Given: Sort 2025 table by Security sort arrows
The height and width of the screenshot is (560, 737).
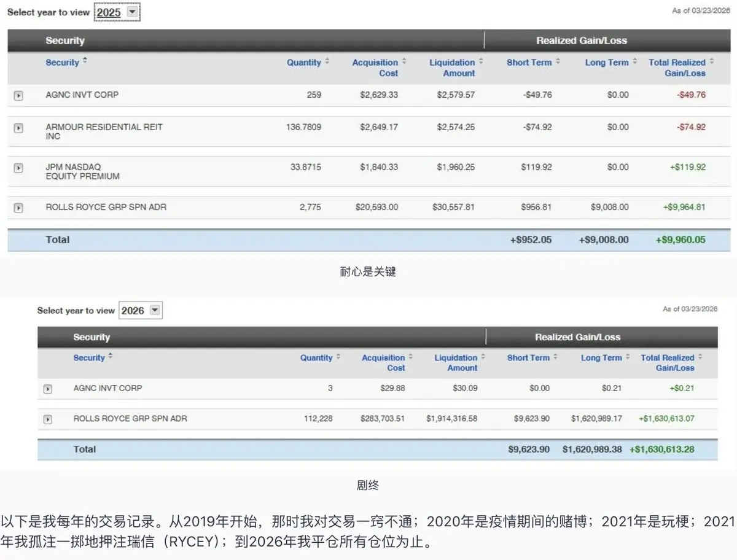Looking at the screenshot, I should pos(85,61).
